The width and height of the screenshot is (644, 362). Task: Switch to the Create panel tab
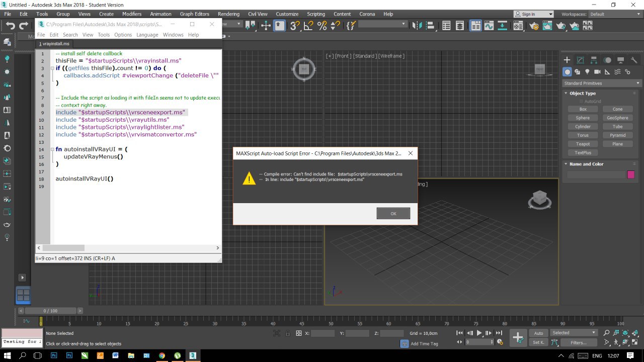tap(567, 60)
